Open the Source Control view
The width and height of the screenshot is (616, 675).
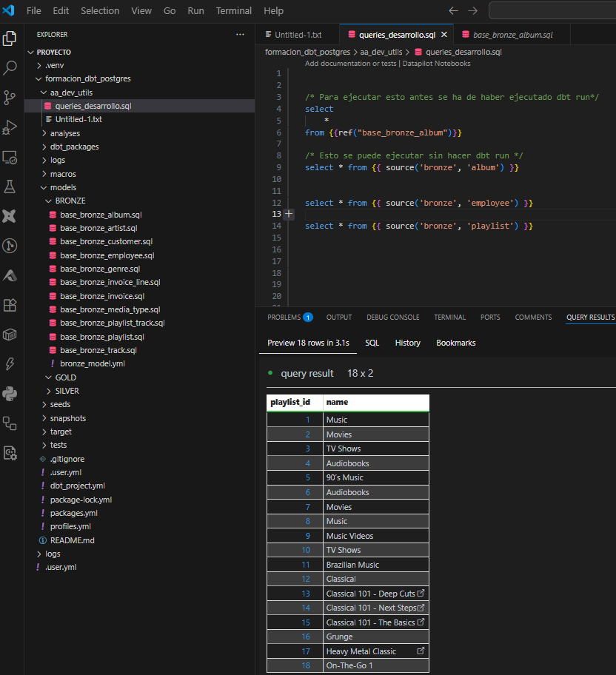point(10,98)
